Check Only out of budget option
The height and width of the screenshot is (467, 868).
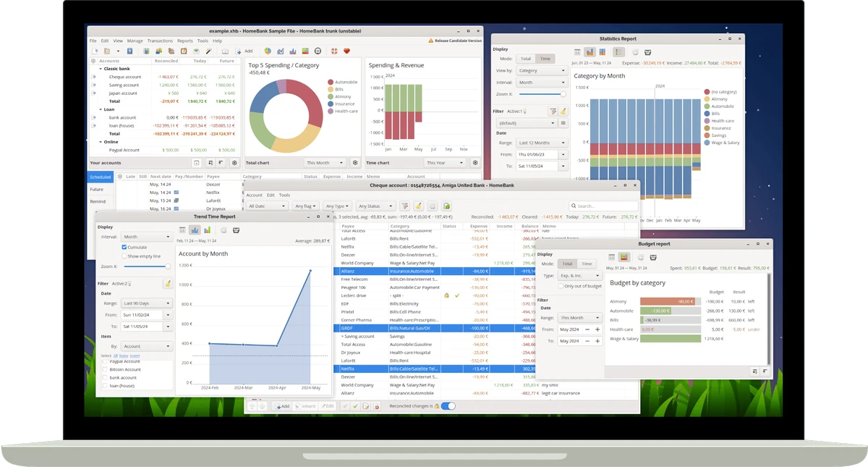pos(561,286)
